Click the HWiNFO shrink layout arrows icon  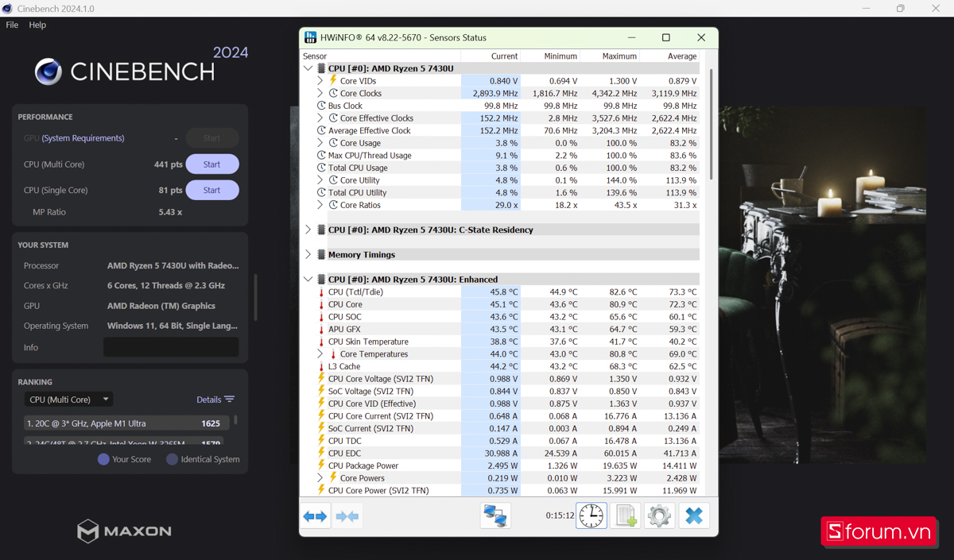(347, 516)
